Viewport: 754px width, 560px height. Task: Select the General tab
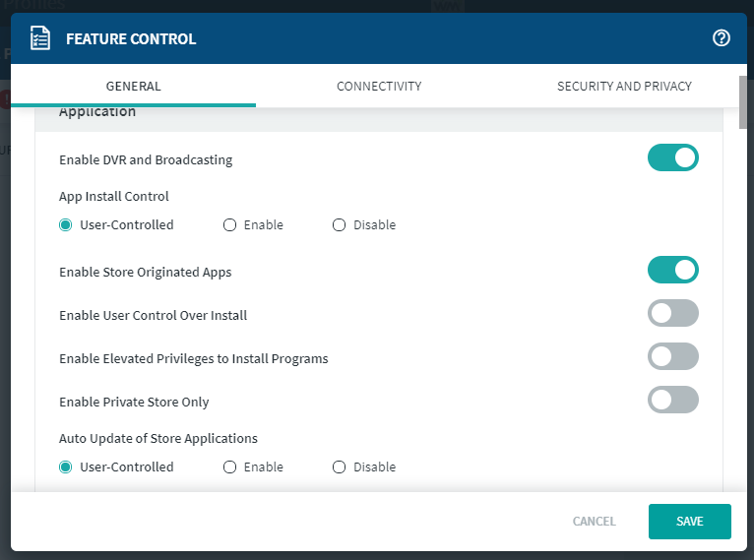click(x=133, y=87)
